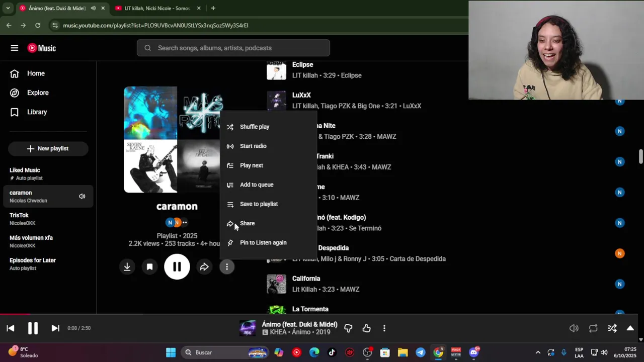This screenshot has width=644, height=362.
Task: Select Pin to Listen again
Action: [268, 242]
